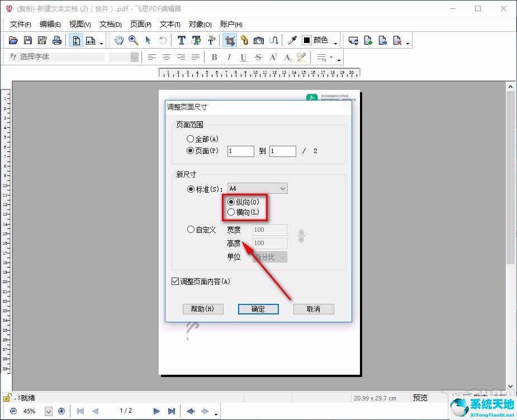
Task: Click the 取消 button
Action: (314, 309)
